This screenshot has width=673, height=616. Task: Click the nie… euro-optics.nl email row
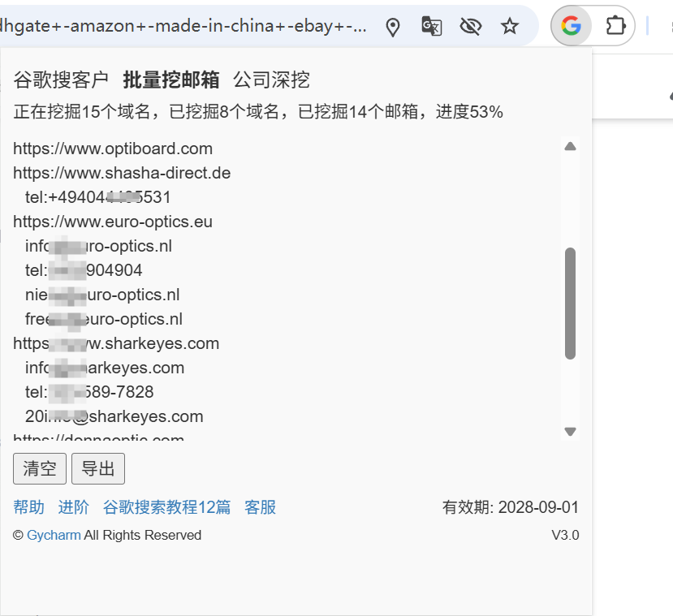(102, 295)
